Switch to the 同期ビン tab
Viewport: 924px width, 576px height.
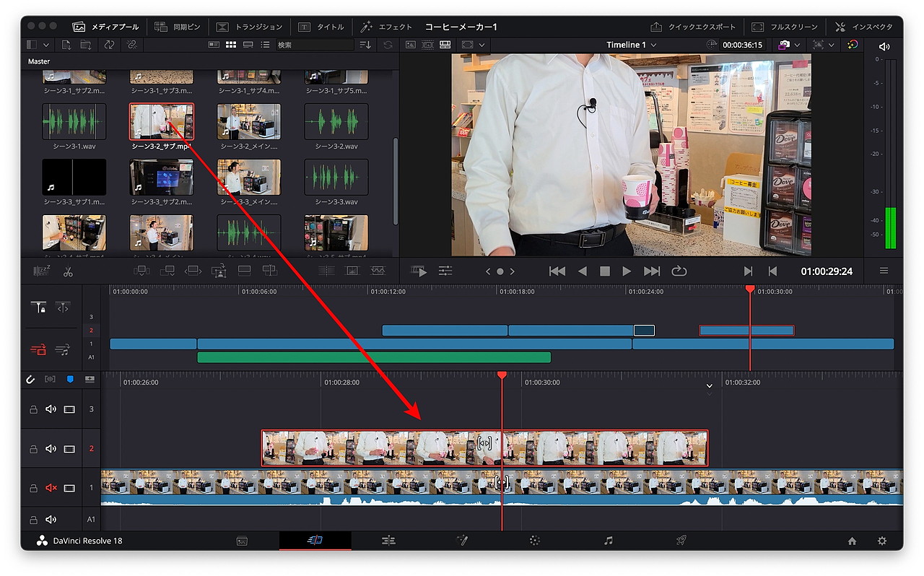point(178,27)
